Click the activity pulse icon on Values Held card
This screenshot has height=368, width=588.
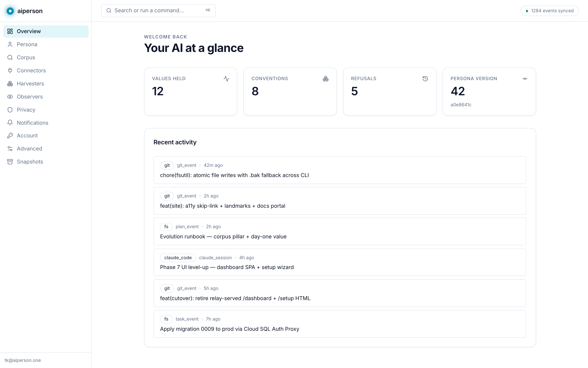pyautogui.click(x=226, y=79)
